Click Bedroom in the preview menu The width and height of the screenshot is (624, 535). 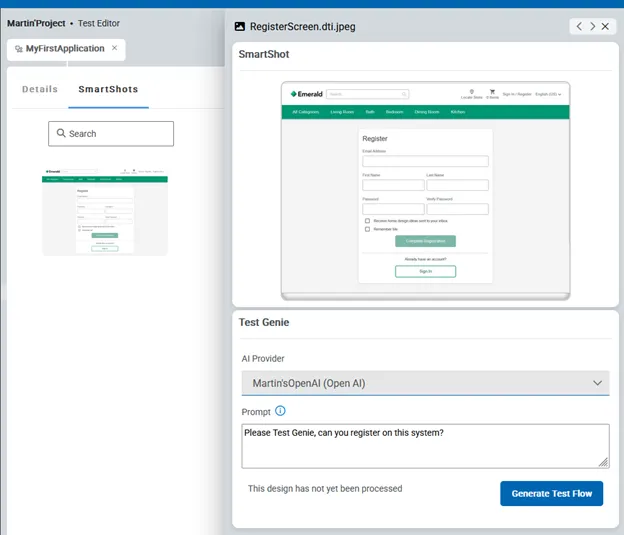[x=394, y=112]
